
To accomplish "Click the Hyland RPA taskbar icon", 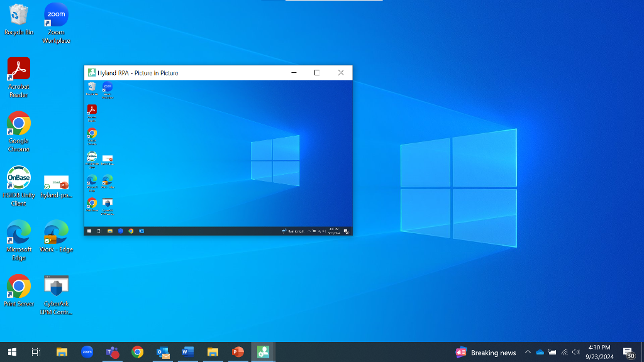I will pos(263,352).
